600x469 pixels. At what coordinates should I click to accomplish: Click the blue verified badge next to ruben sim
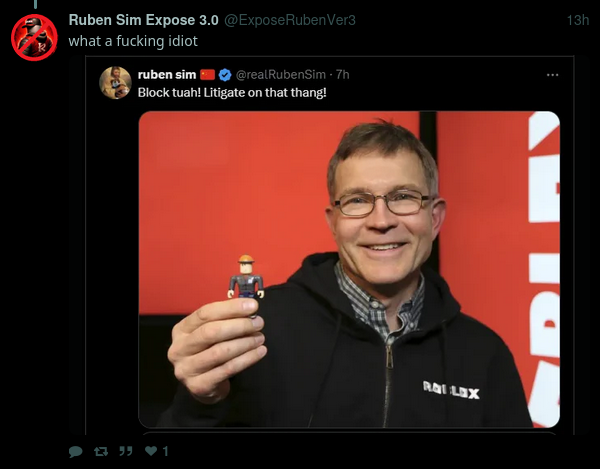point(225,75)
